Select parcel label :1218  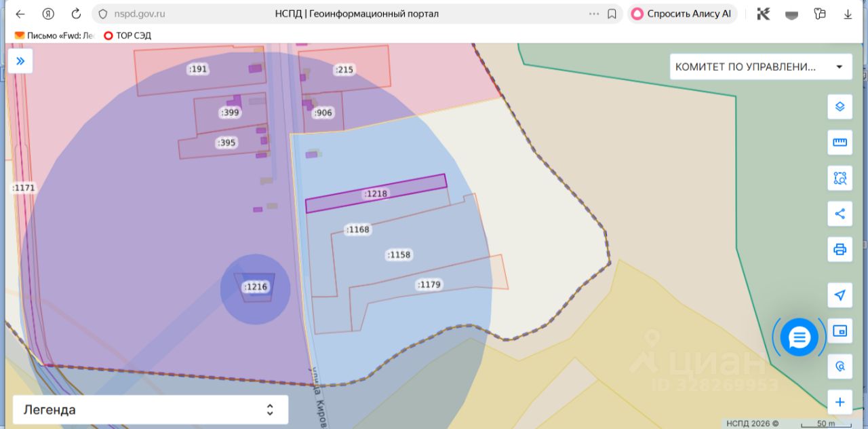click(x=376, y=193)
